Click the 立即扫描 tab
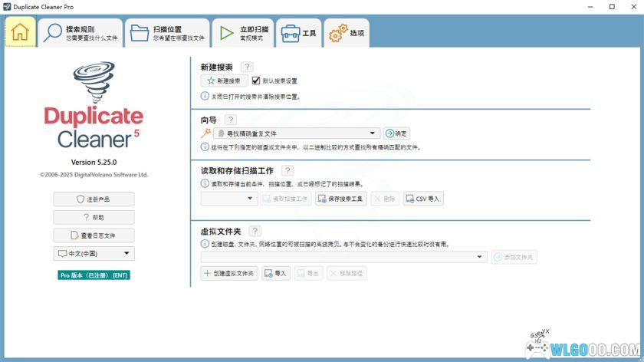This screenshot has height=362, width=644. click(x=243, y=33)
